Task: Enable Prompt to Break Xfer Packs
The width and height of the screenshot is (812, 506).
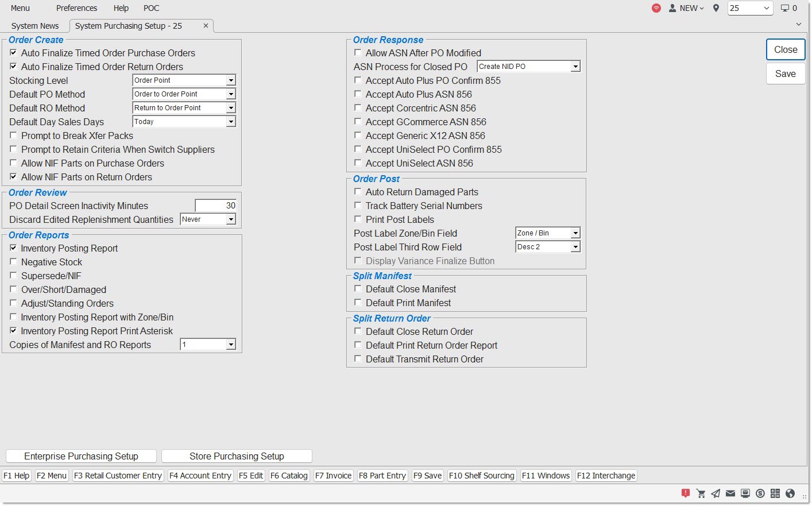Action: tap(13, 136)
